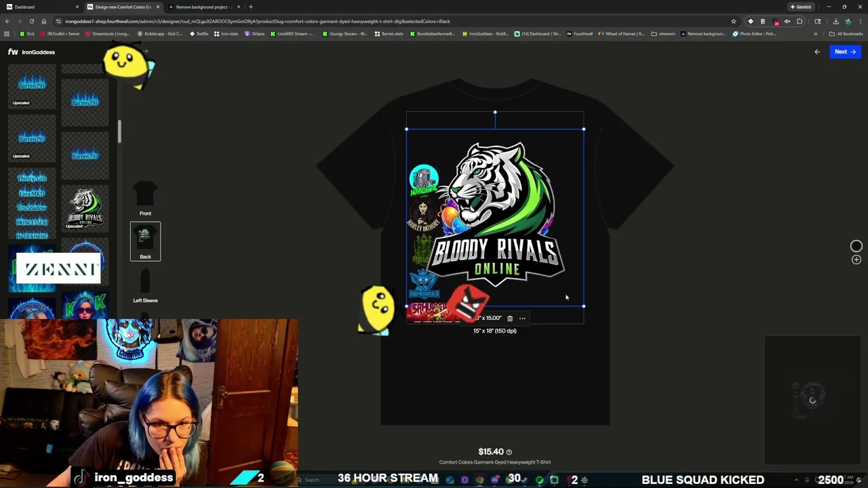Click the muted-sound extension icon
Image resolution: width=868 pixels, height=488 pixels.
[787, 21]
